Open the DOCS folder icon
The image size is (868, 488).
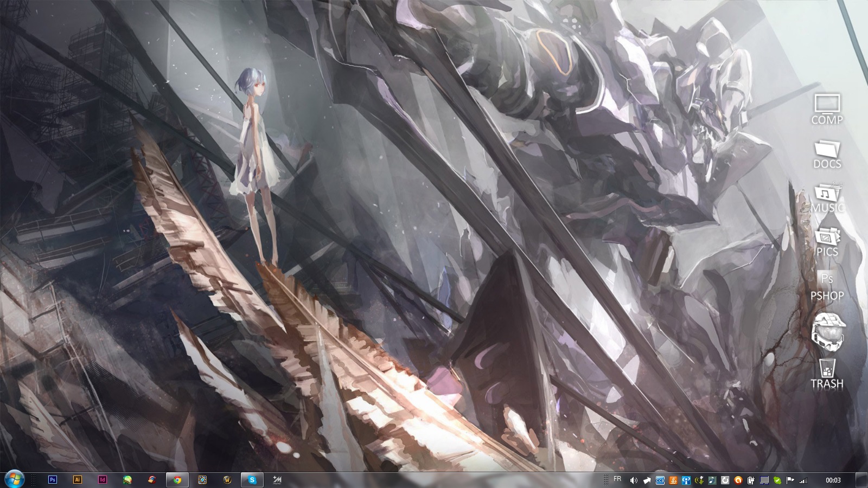point(827,155)
